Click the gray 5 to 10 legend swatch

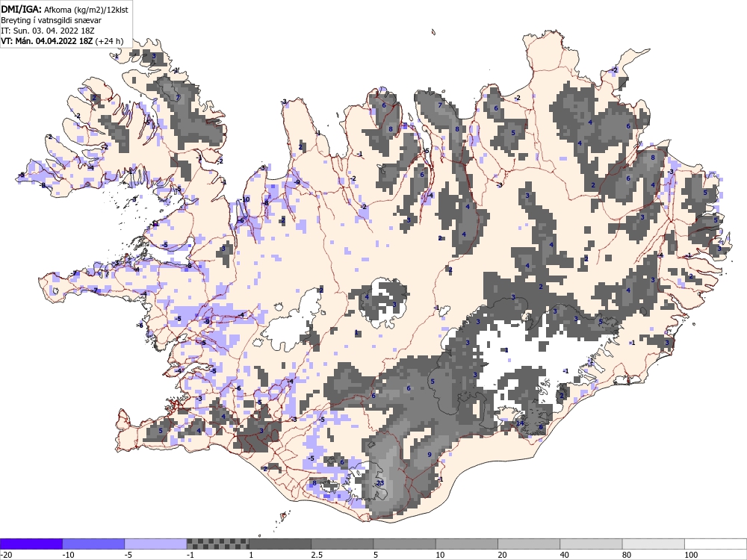coord(404,544)
